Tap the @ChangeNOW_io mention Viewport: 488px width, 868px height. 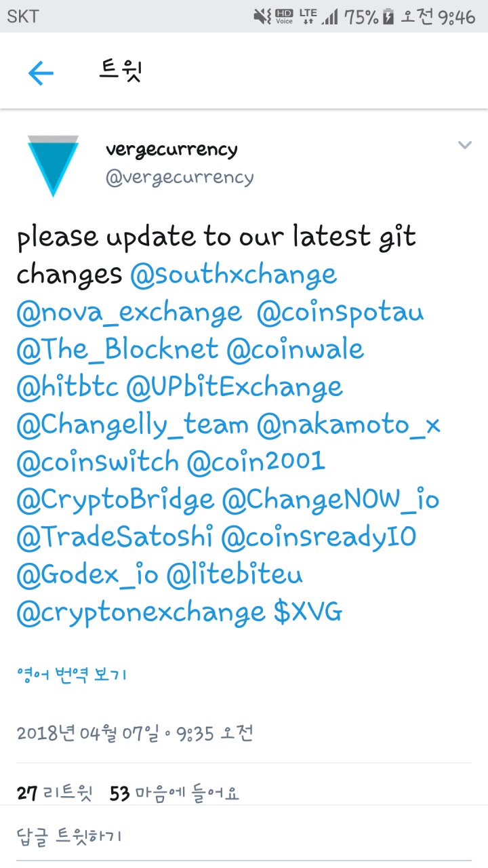click(331, 500)
